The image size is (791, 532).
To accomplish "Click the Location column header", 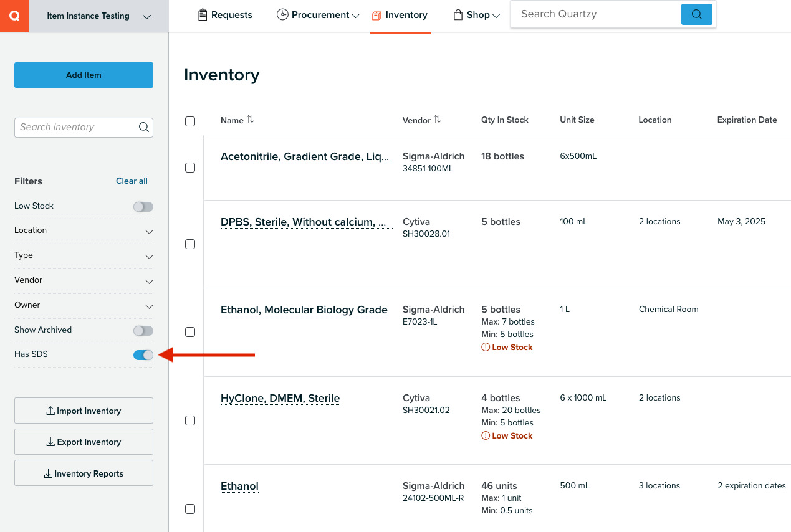I will [655, 120].
